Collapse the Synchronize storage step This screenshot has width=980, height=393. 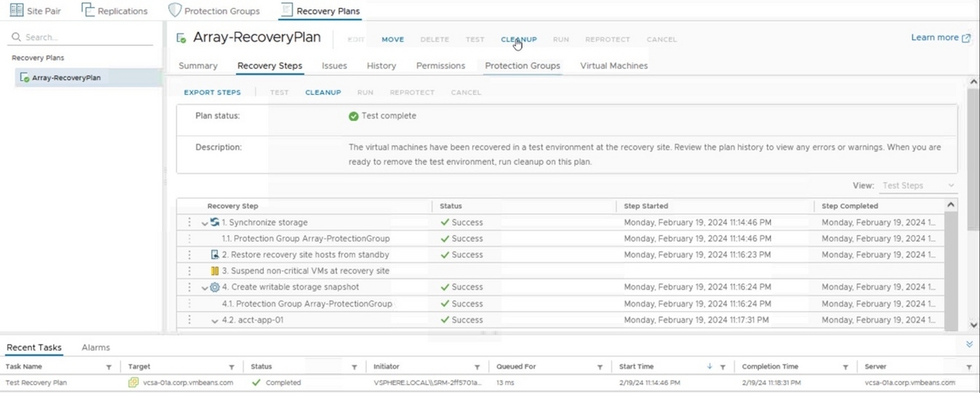click(x=205, y=222)
